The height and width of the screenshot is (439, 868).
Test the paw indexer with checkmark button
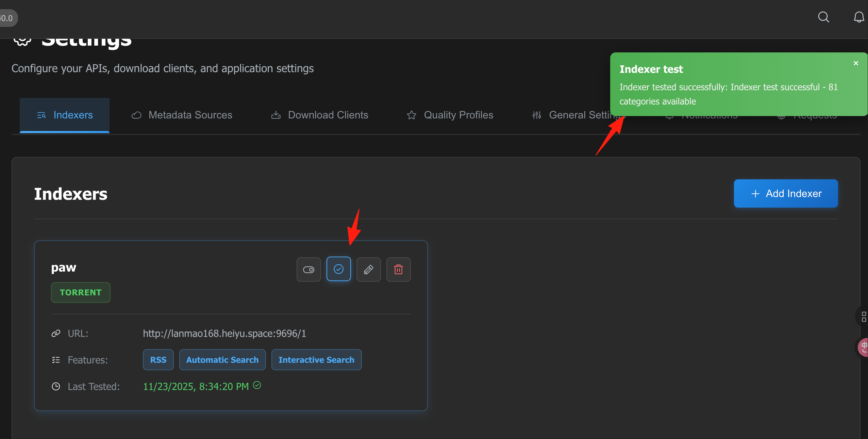[338, 269]
